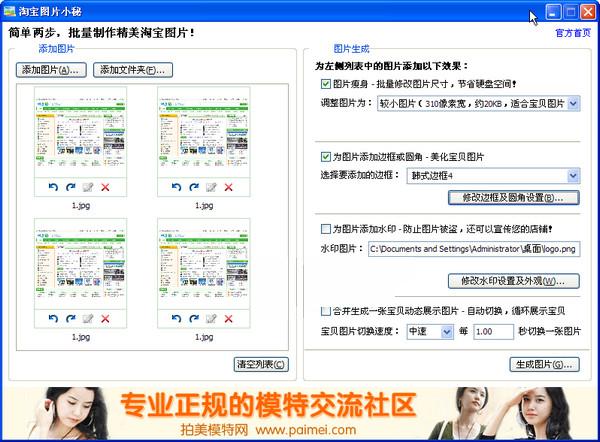Rotate the bottom-left 1.jpg image clockwise
This screenshot has height=442, width=600.
pyautogui.click(x=70, y=318)
